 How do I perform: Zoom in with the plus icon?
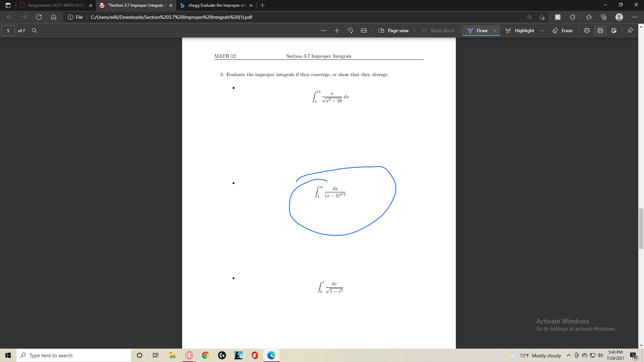point(337,31)
